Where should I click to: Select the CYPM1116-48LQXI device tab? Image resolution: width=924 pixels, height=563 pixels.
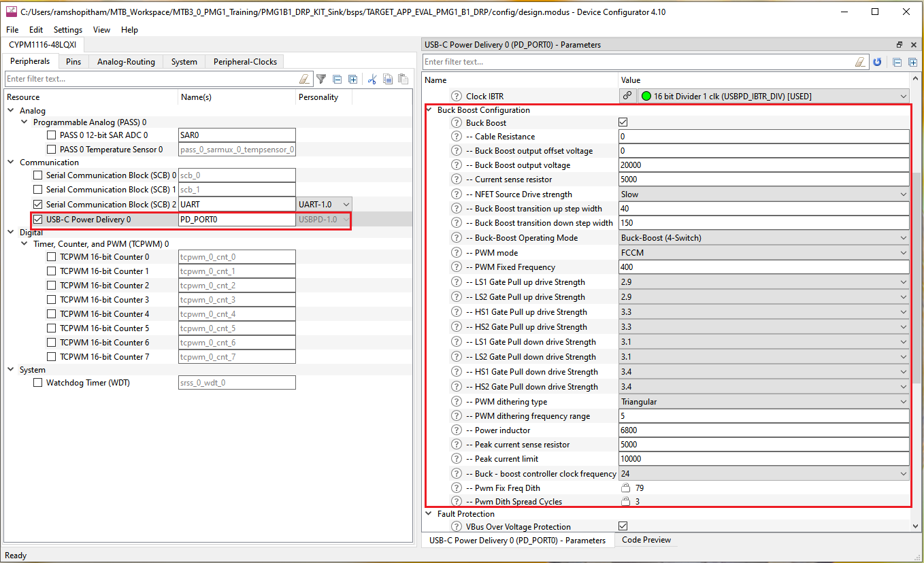pos(42,45)
